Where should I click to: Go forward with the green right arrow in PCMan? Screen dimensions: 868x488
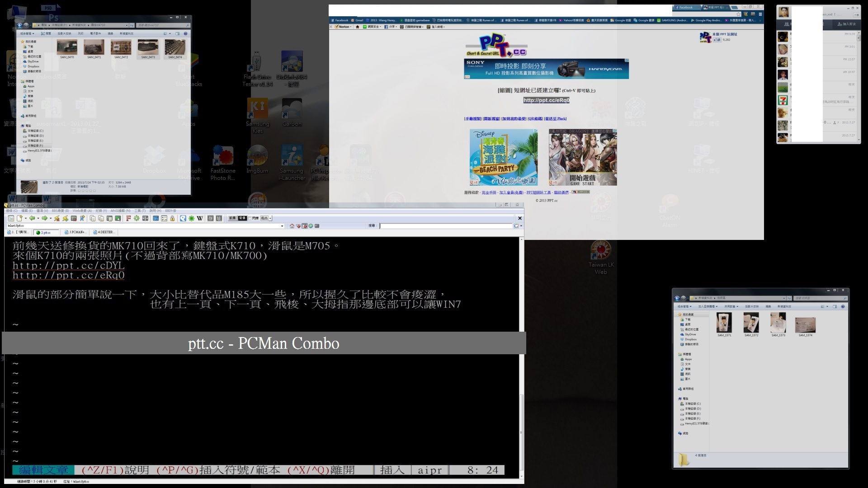point(45,218)
